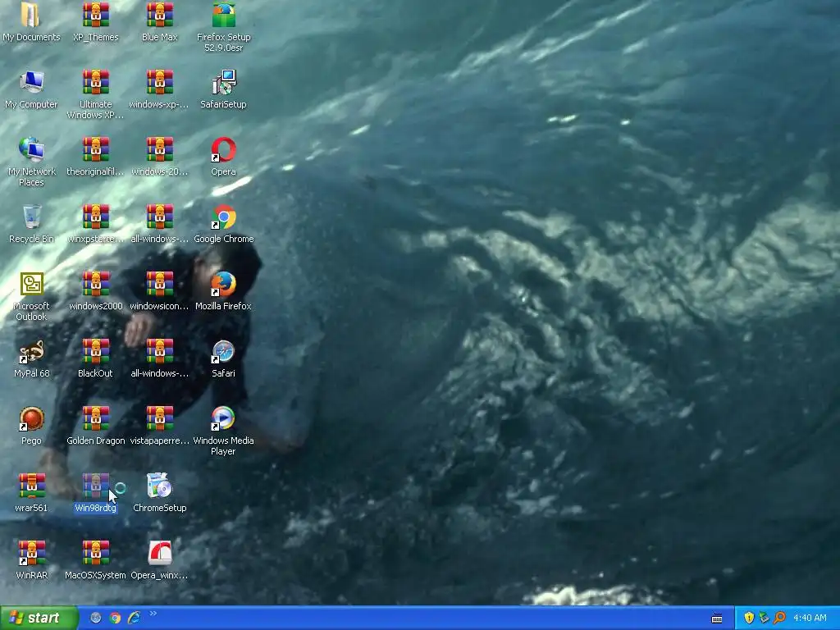Select the windows2000 archive

pos(95,284)
